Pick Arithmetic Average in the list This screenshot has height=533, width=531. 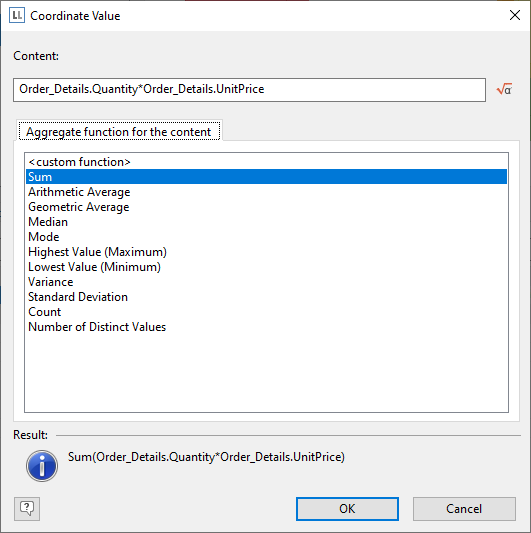point(267,192)
